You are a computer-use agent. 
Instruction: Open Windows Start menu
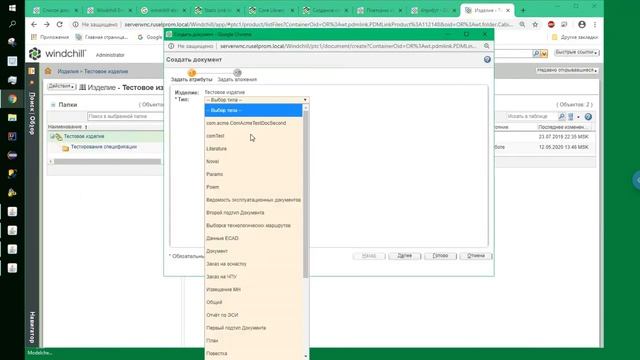tap(12, 8)
